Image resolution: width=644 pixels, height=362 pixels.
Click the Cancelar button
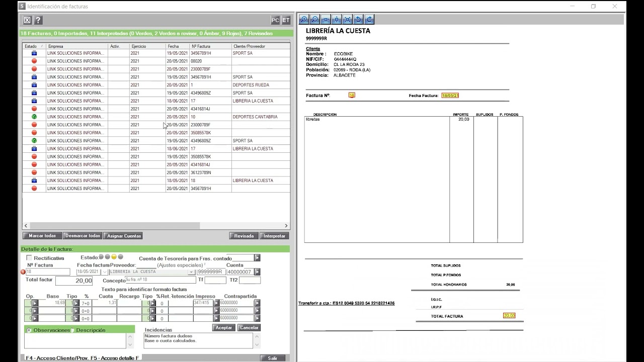pyautogui.click(x=249, y=328)
